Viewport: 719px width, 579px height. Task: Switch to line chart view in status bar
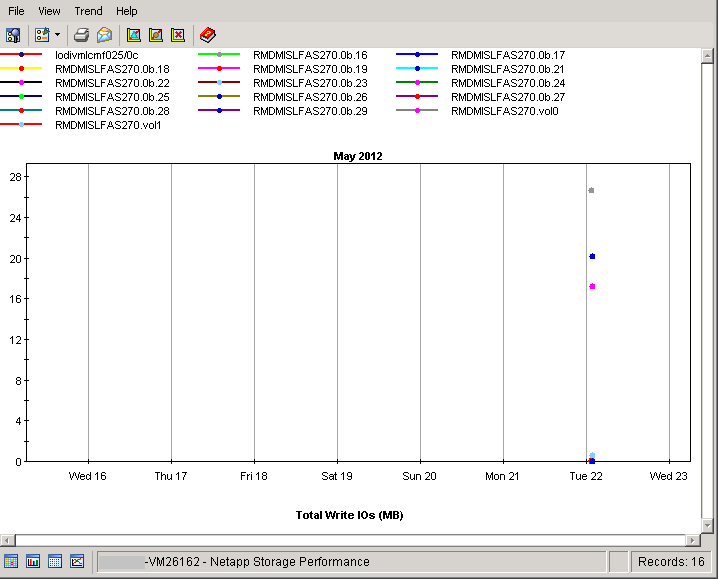point(77,562)
